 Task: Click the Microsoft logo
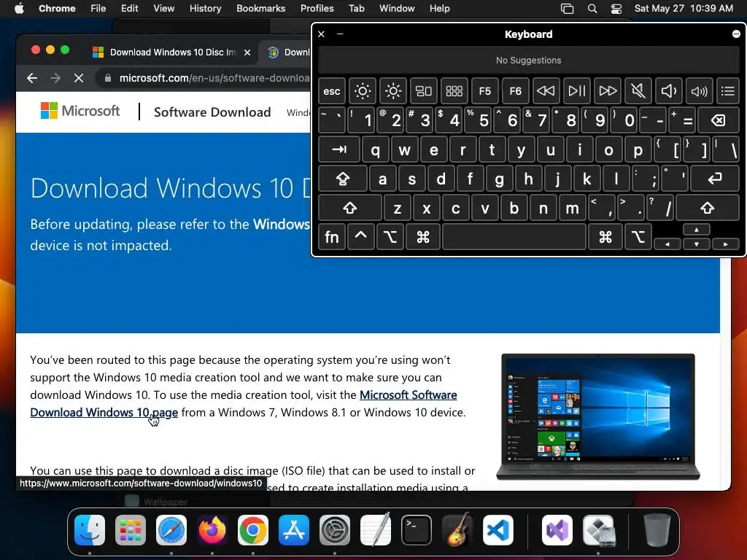click(x=80, y=111)
